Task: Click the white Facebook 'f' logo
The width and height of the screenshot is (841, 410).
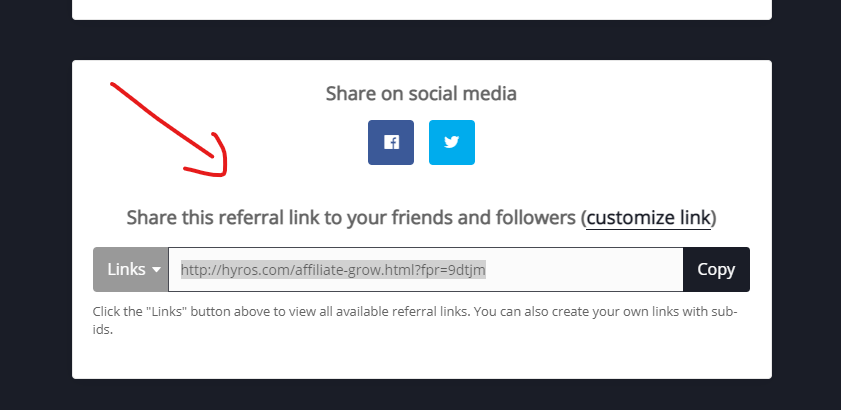Action: (391, 142)
